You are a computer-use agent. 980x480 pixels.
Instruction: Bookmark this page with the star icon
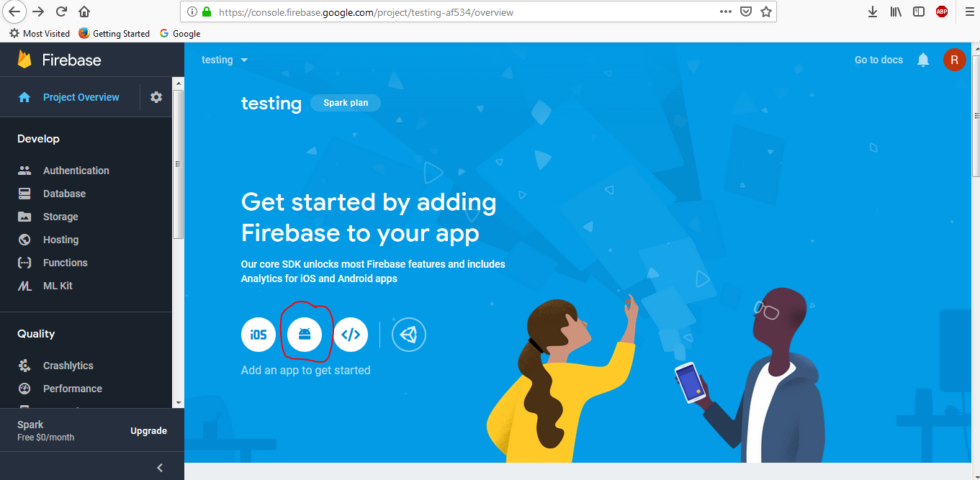tap(766, 12)
